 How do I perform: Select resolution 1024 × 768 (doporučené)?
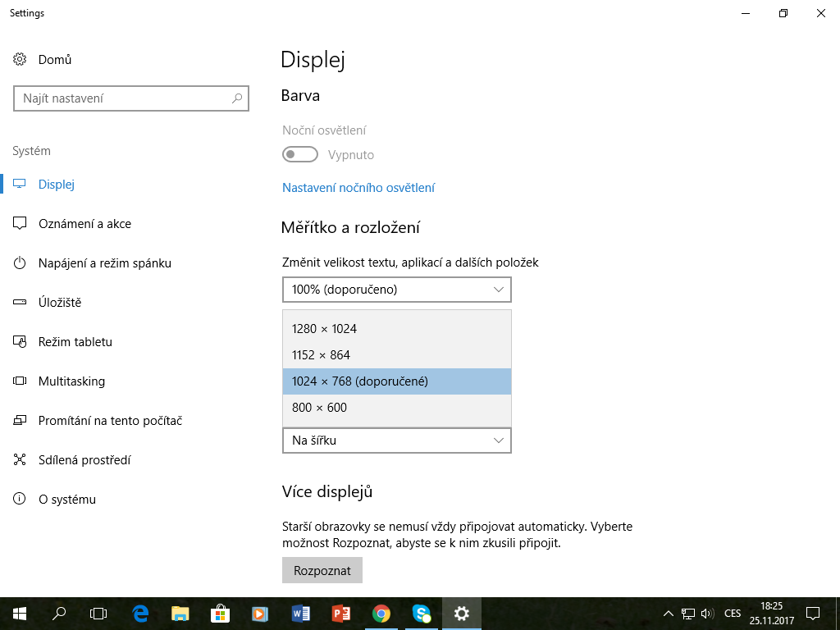pos(397,381)
